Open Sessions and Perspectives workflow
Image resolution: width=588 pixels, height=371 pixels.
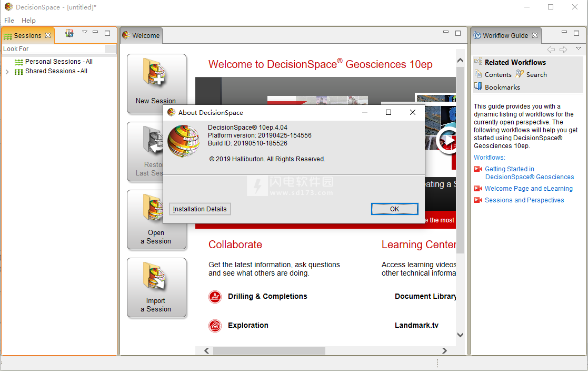[524, 200]
